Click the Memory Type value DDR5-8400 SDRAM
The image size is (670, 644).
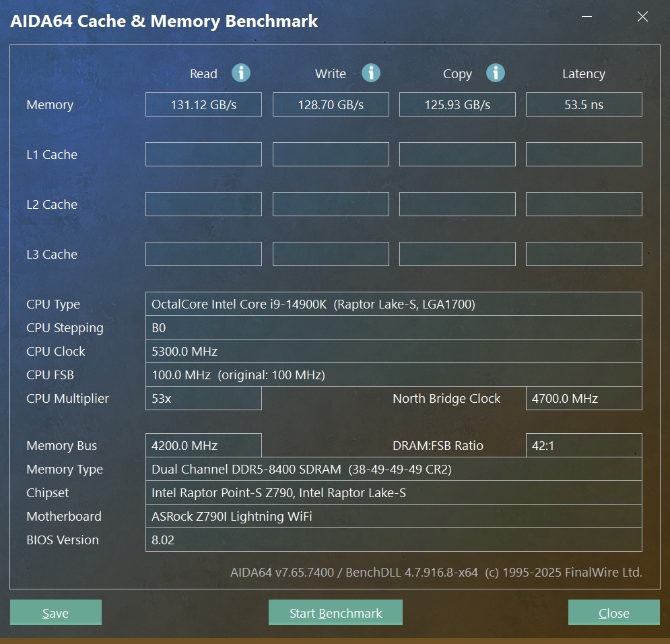(x=393, y=470)
